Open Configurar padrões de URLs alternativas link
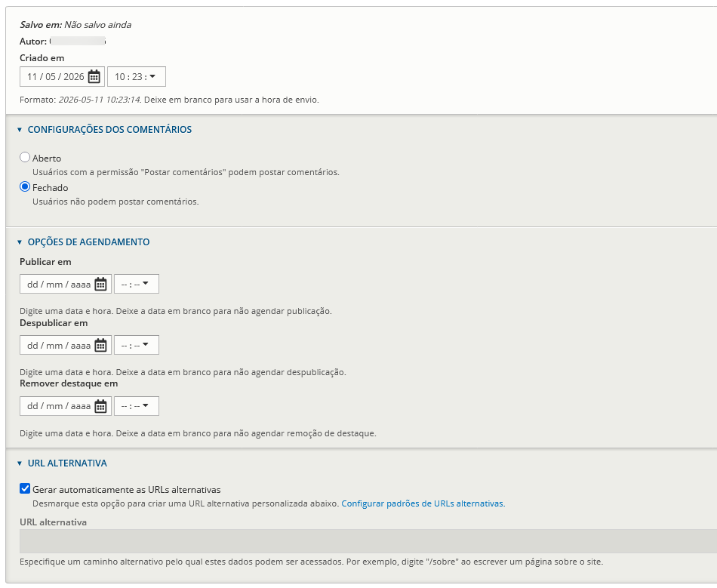The width and height of the screenshot is (717, 588). (x=423, y=503)
